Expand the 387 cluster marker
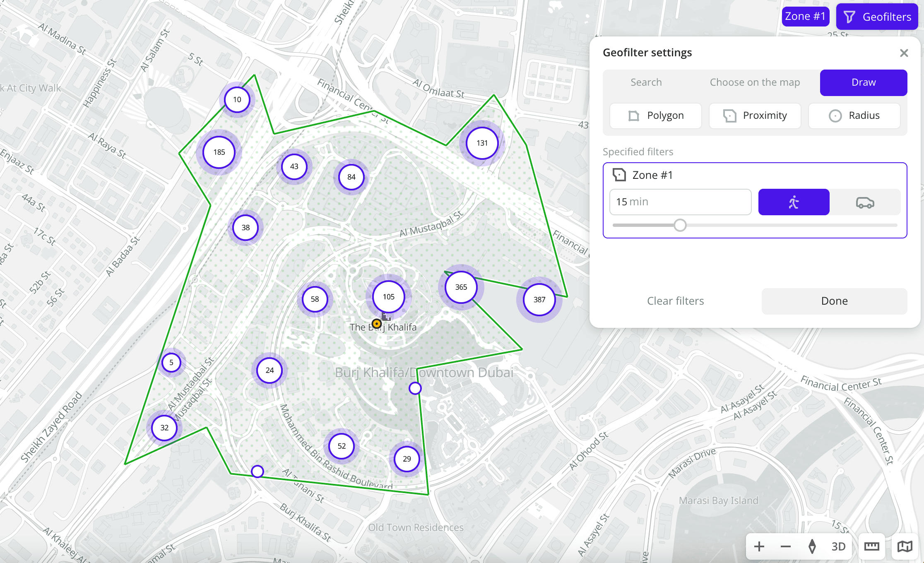Image resolution: width=924 pixels, height=563 pixels. [539, 299]
